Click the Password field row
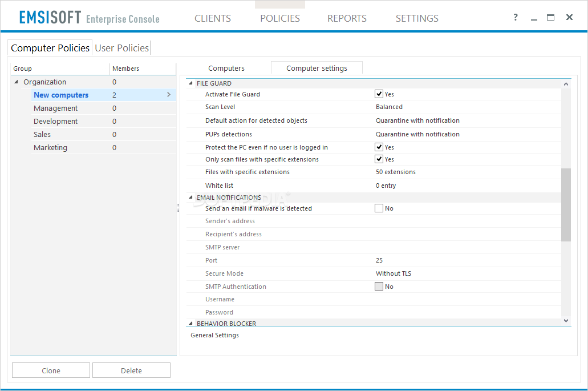This screenshot has width=588, height=391. click(x=374, y=313)
